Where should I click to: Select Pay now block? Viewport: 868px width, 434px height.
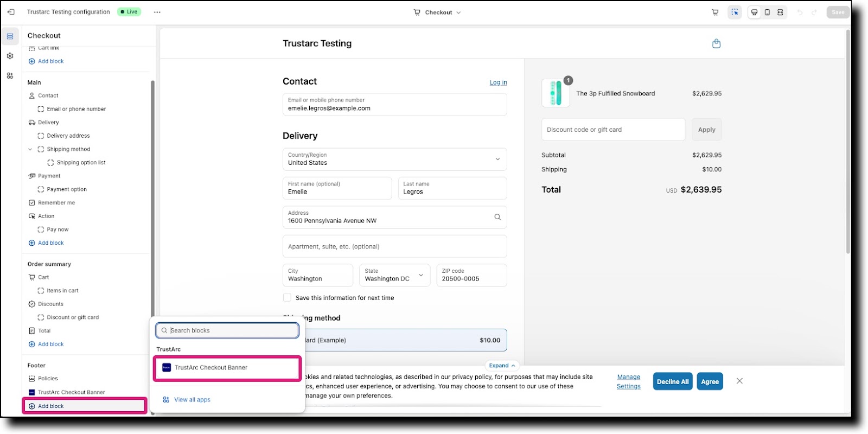point(58,229)
